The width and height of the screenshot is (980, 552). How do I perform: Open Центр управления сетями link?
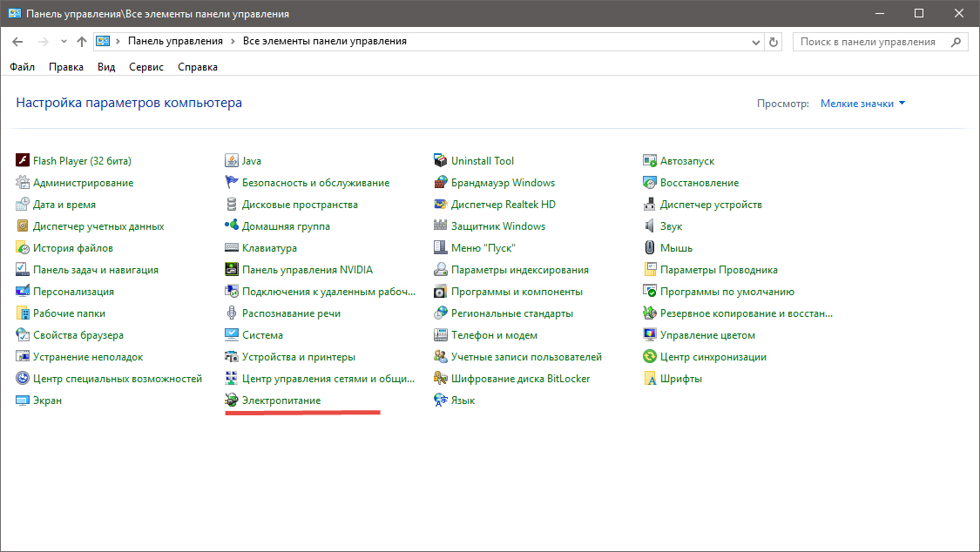[328, 379]
